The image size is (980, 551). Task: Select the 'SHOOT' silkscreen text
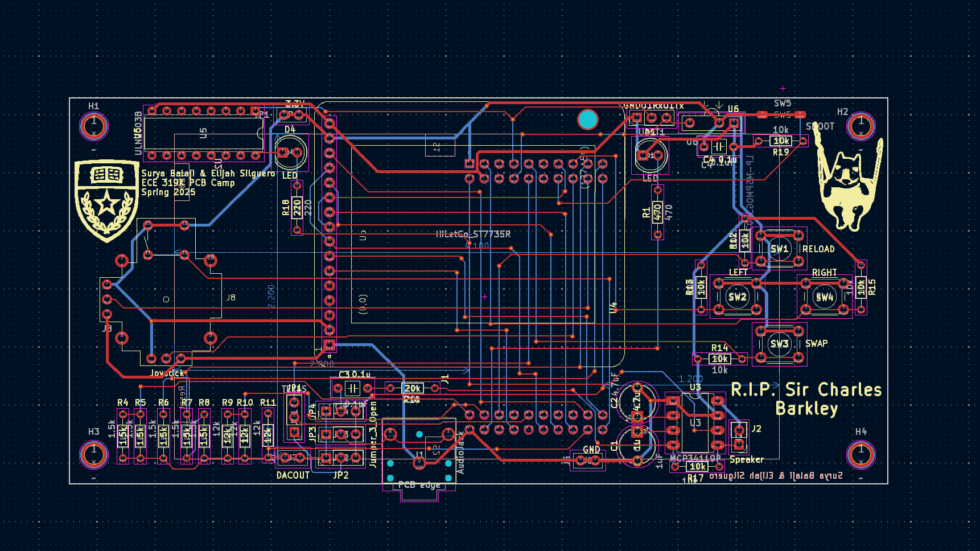click(x=820, y=126)
